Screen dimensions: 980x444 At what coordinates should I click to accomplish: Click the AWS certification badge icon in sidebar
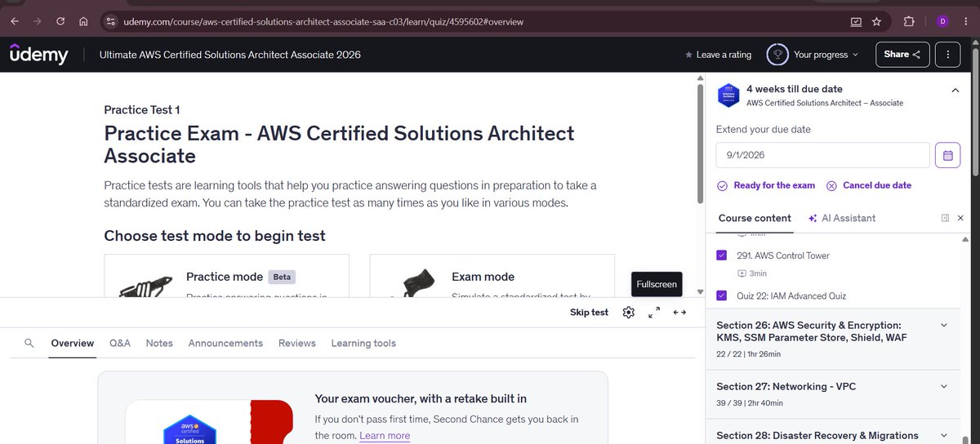728,95
